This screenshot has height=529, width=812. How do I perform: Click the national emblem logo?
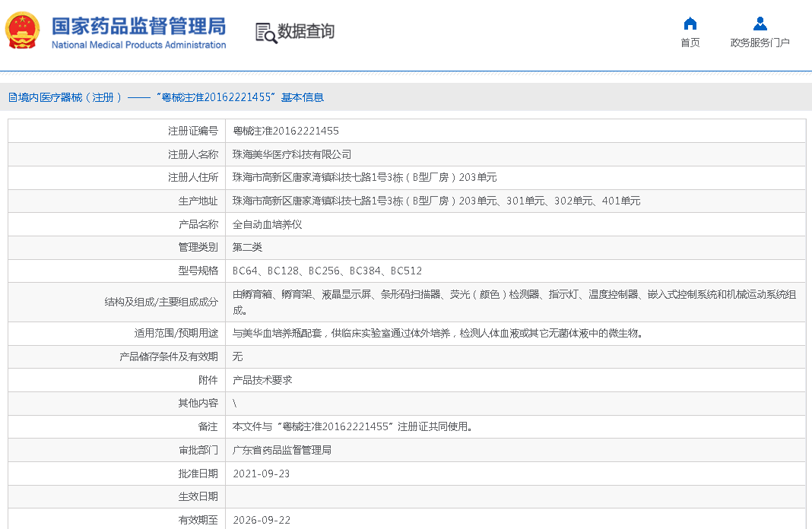(x=23, y=30)
